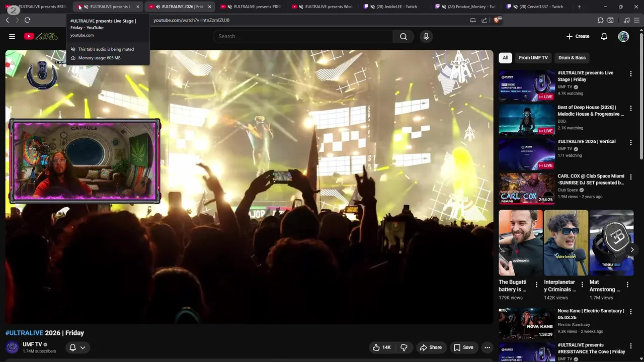Open the account avatar menu

tap(623, 36)
